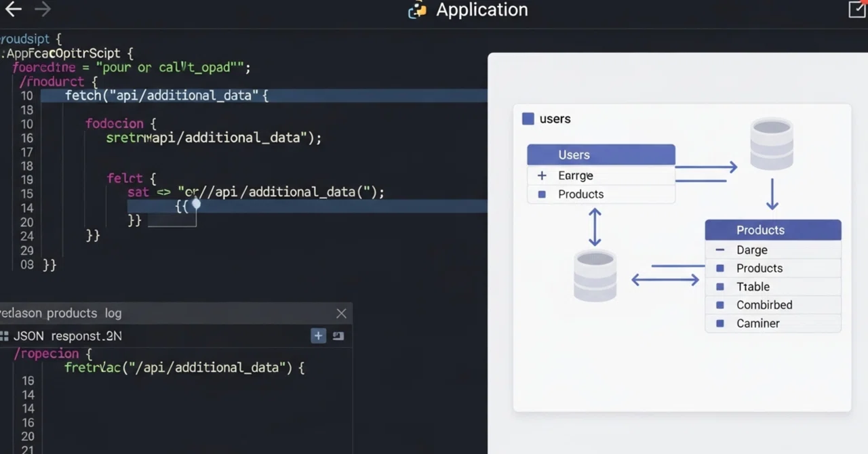Screen dimensions: 868x454
Task: Click the bullet beside Products in Products table
Action: pyautogui.click(x=720, y=269)
